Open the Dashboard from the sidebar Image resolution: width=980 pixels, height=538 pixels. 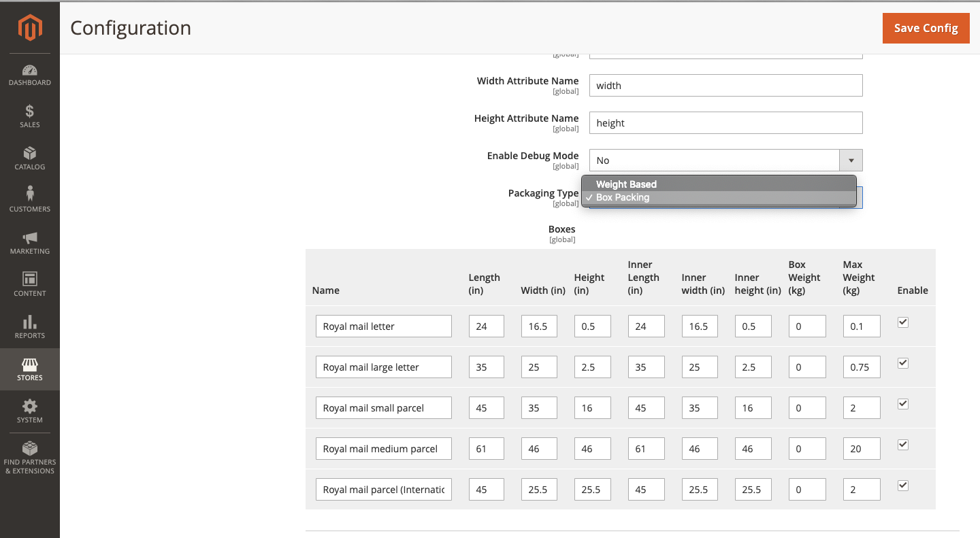(x=30, y=73)
